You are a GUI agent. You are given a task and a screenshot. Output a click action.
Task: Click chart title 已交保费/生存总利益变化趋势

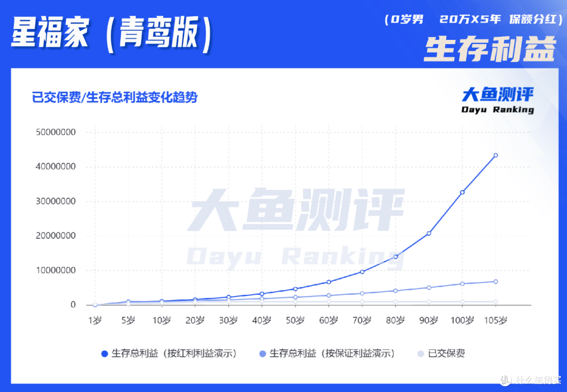[x=114, y=97]
